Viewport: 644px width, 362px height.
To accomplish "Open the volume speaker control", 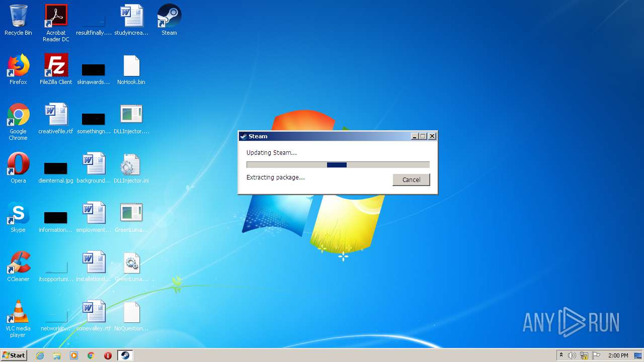I will tap(572, 355).
